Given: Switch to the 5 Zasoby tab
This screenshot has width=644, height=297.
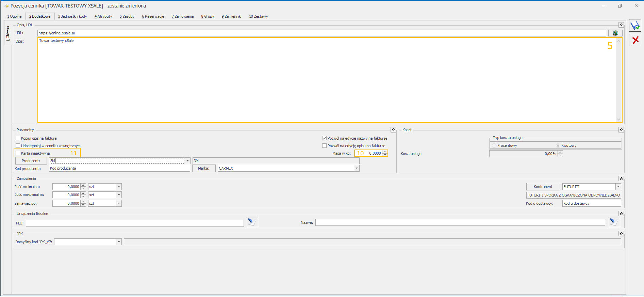Looking at the screenshot, I should point(127,16).
